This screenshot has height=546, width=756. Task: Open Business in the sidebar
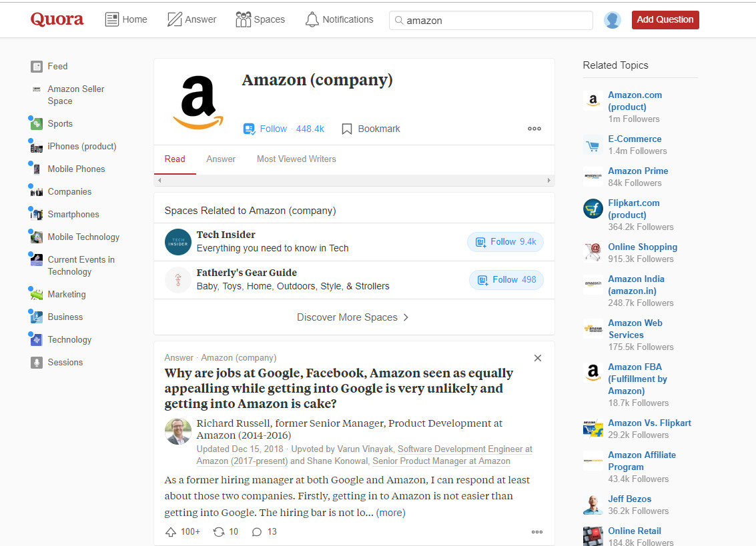coord(65,317)
